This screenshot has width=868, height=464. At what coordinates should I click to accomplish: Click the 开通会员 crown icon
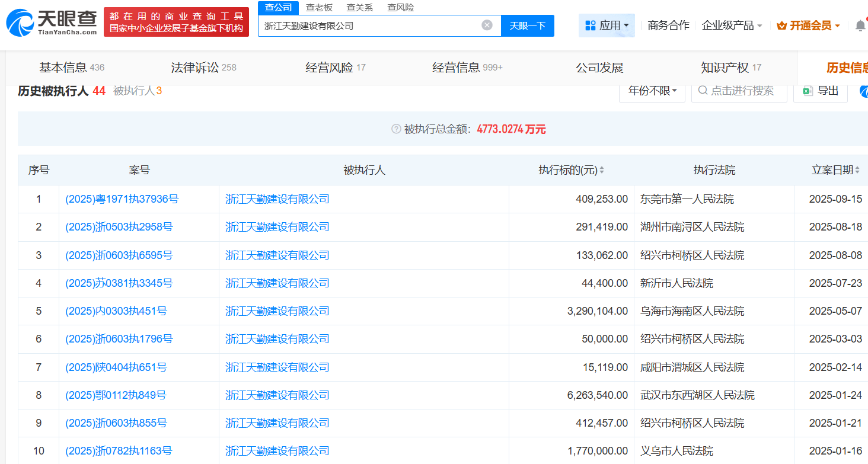coord(781,25)
